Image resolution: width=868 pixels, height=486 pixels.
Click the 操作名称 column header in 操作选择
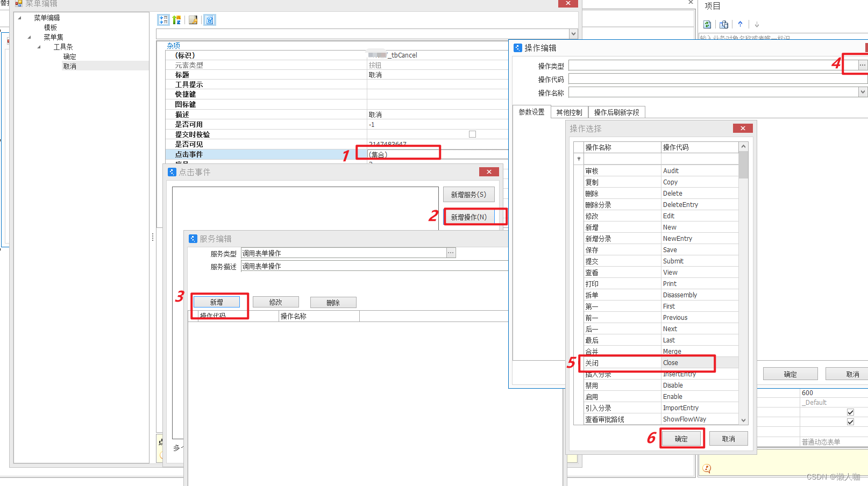coord(622,147)
